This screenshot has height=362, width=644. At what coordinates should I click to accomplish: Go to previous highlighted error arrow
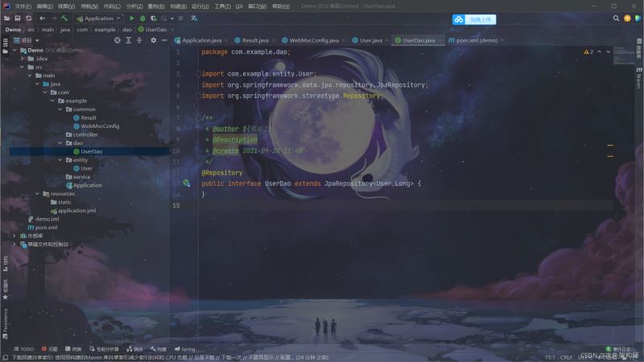[x=599, y=51]
